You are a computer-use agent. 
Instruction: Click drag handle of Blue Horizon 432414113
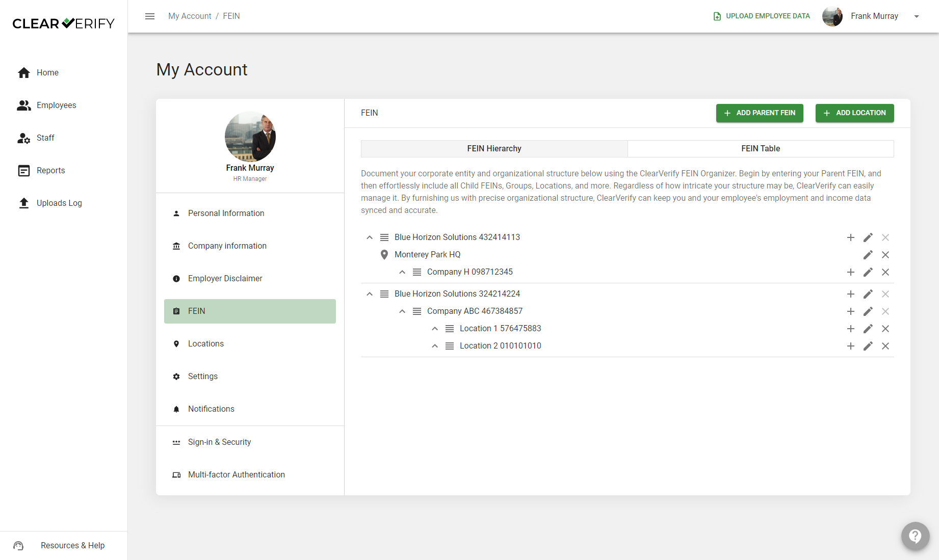pos(384,237)
